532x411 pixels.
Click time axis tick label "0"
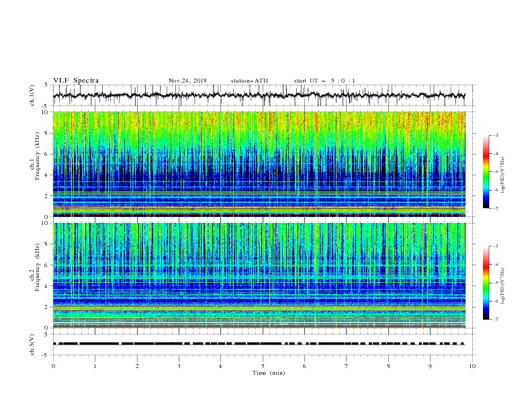click(53, 366)
